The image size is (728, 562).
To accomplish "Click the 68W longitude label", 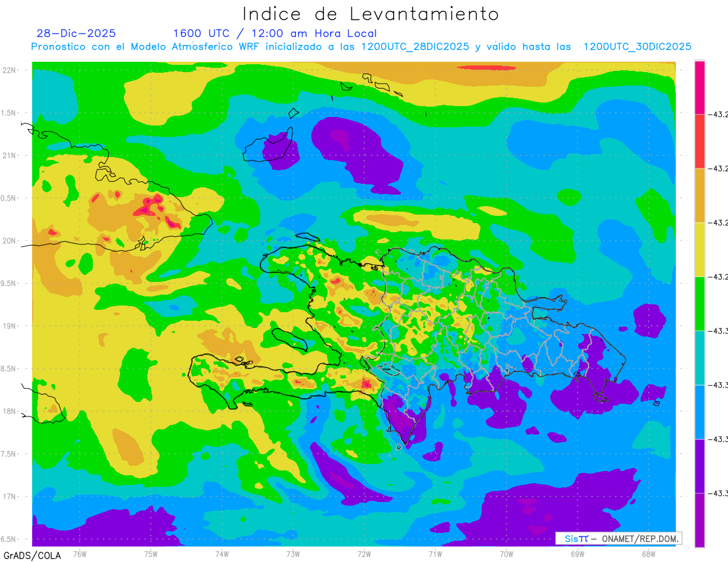I will tap(649, 553).
